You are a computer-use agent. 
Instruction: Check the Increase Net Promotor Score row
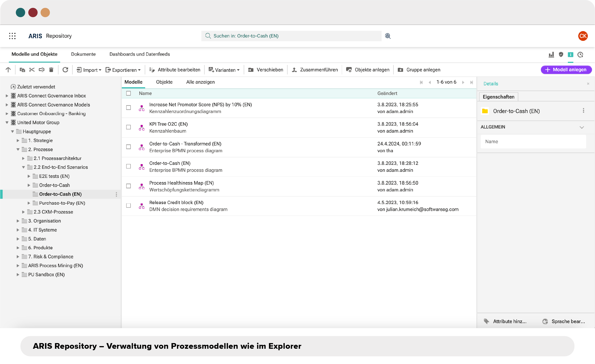[128, 108]
